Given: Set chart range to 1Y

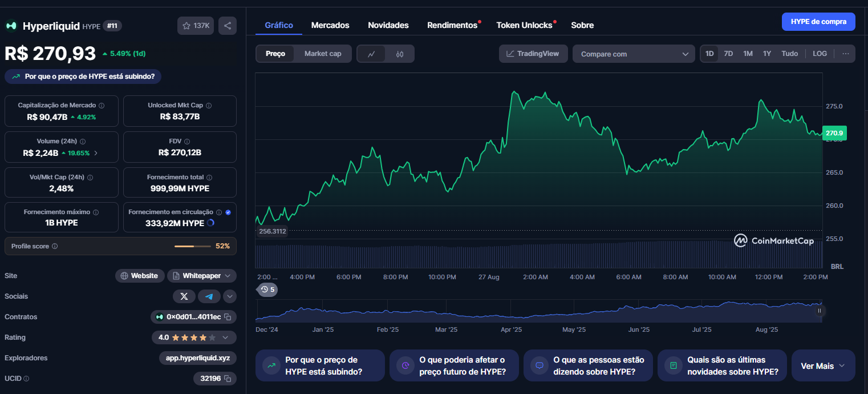Looking at the screenshot, I should point(767,54).
